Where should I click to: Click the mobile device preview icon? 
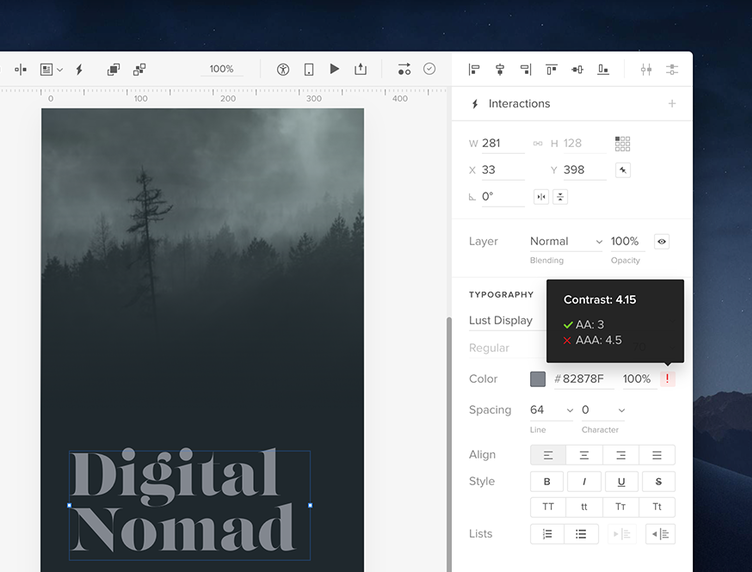309,70
